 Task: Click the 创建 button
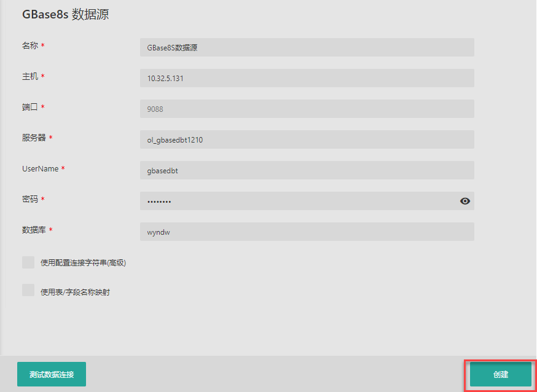point(501,374)
